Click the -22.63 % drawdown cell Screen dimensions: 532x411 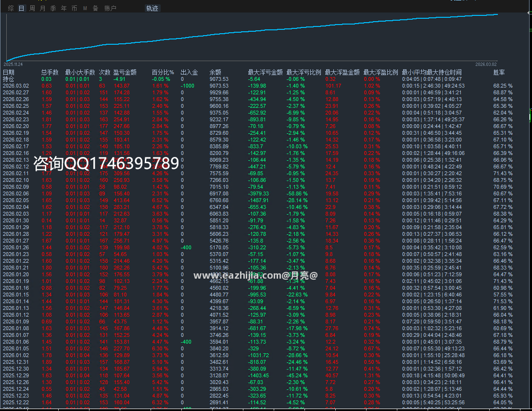point(297,295)
